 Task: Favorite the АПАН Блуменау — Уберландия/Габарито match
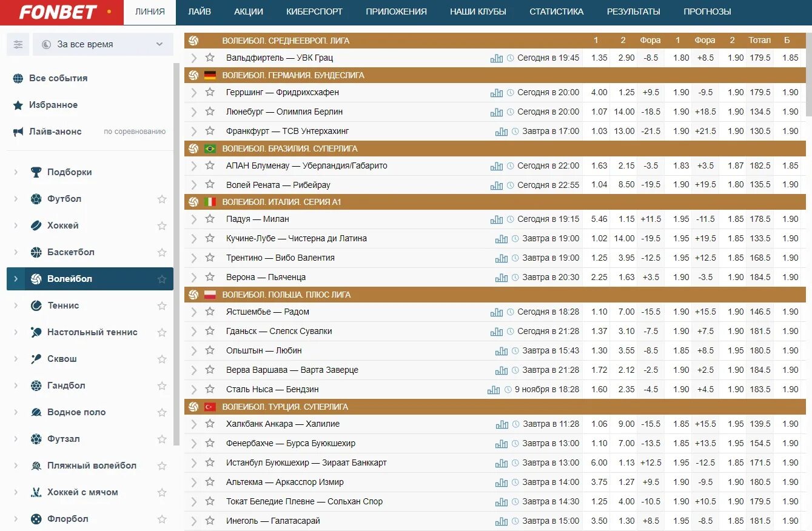[210, 165]
